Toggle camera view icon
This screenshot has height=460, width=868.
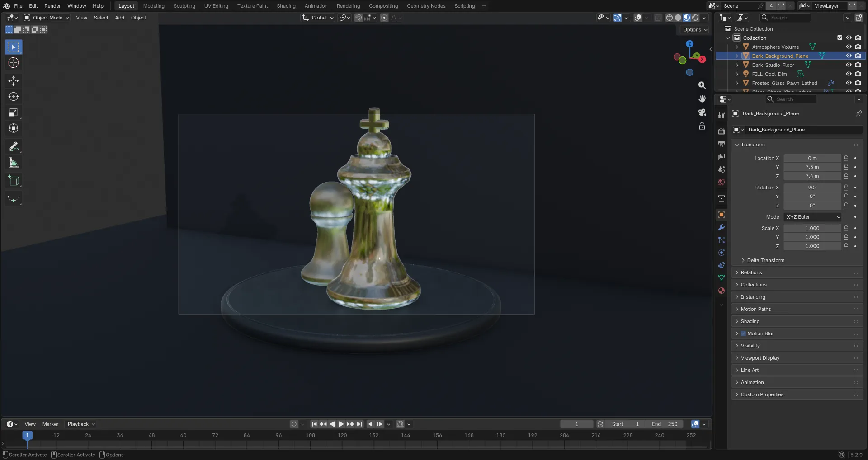tap(702, 112)
